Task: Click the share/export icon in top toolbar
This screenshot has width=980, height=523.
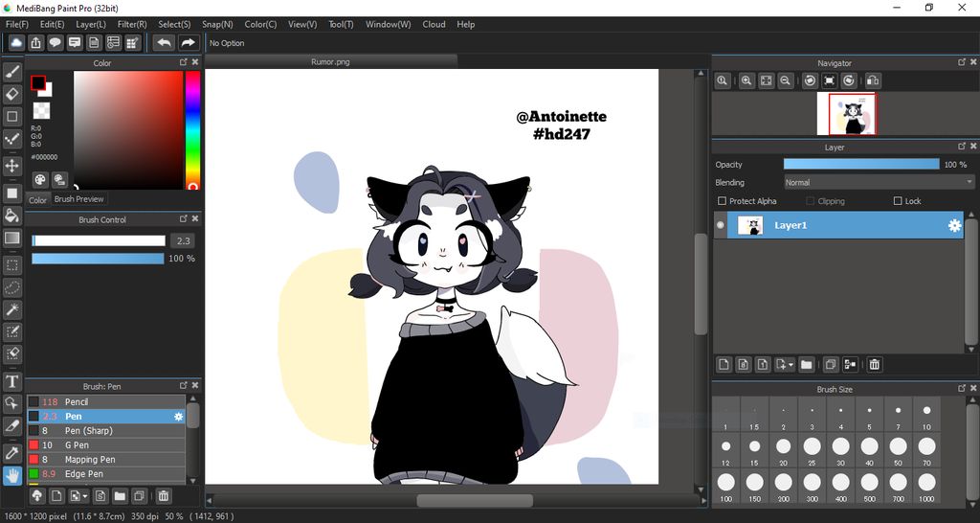Action: point(35,42)
